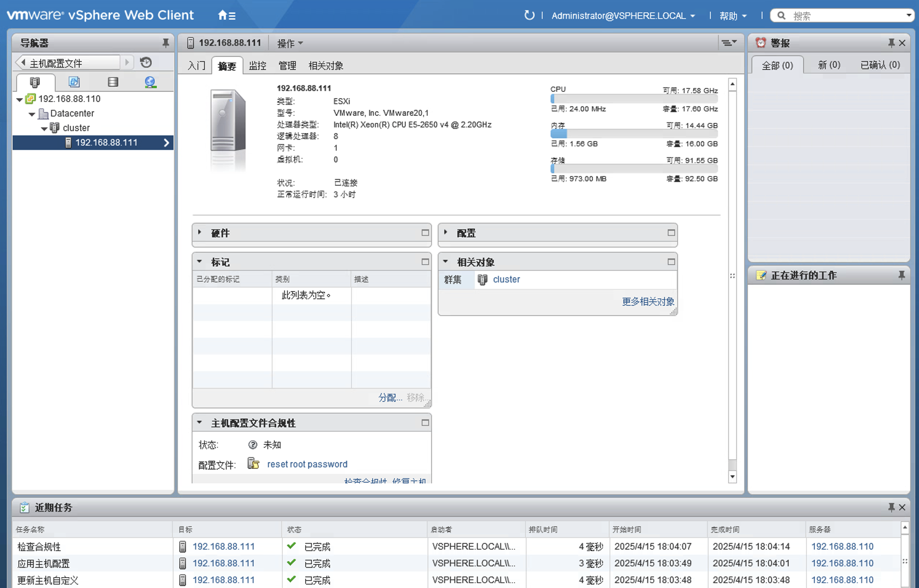Pin the Navigator panel
The image size is (919, 588).
[x=165, y=43]
